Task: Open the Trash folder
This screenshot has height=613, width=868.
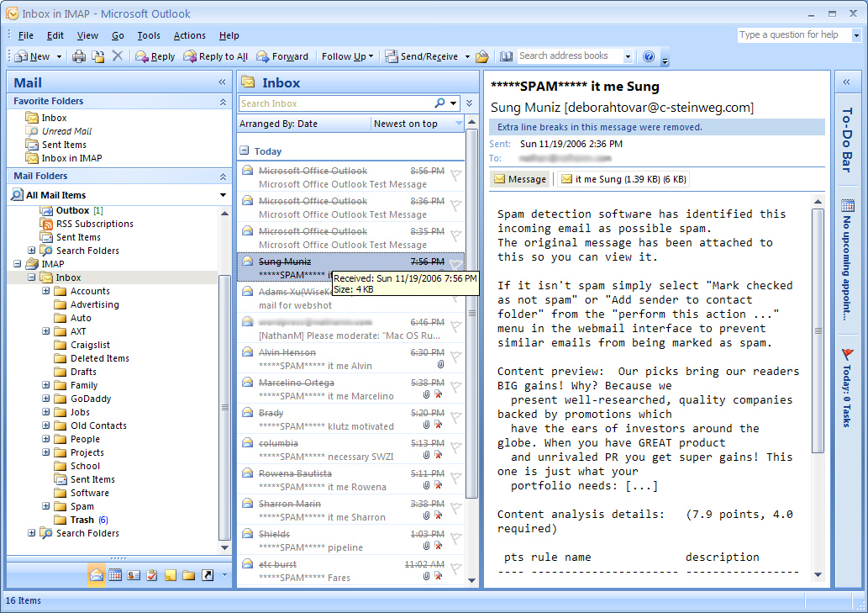Action: [82, 520]
